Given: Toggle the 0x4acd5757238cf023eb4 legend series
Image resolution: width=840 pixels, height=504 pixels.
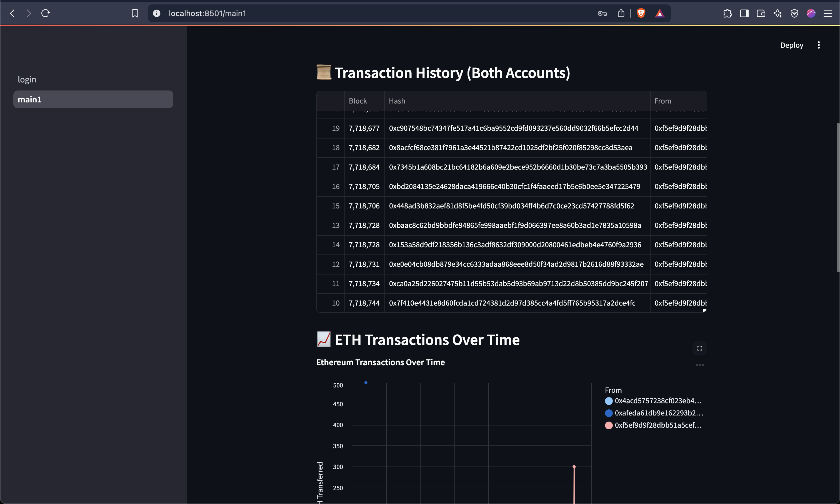Looking at the screenshot, I should 657,401.
